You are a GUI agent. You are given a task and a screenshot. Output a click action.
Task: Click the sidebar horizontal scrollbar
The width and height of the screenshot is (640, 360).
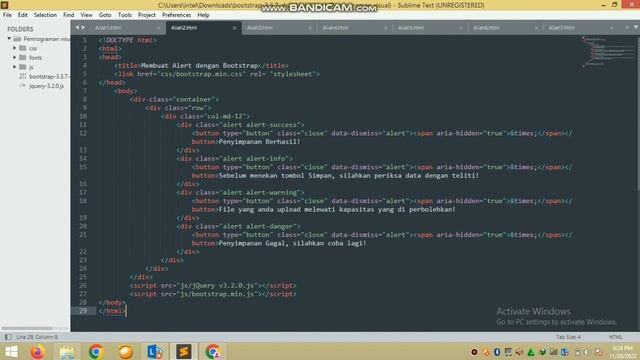(27, 328)
